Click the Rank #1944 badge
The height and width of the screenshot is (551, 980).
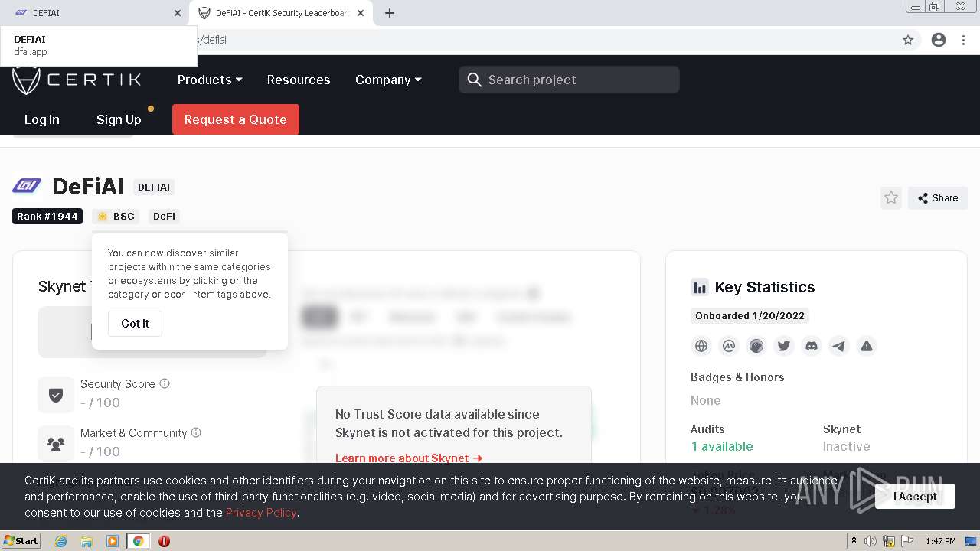[x=47, y=217]
